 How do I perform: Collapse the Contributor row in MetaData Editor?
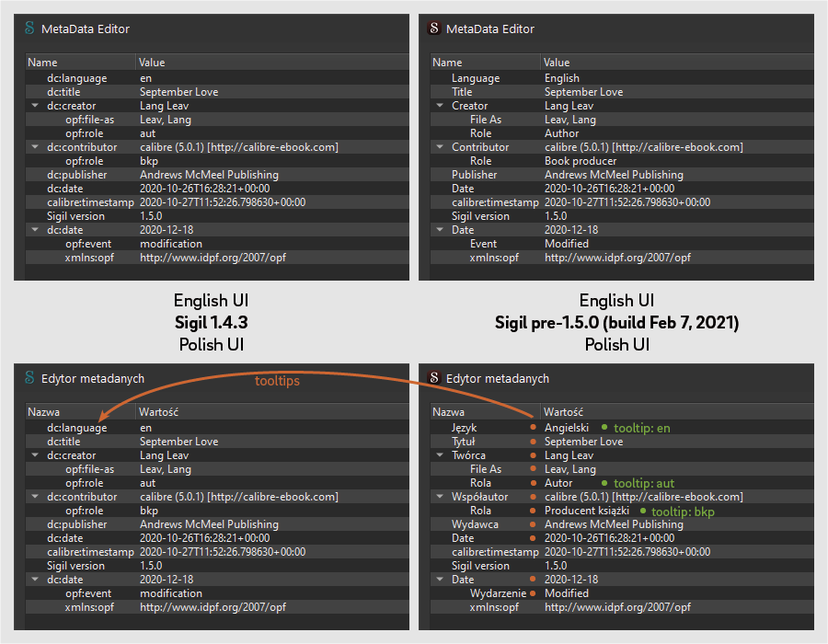click(440, 147)
